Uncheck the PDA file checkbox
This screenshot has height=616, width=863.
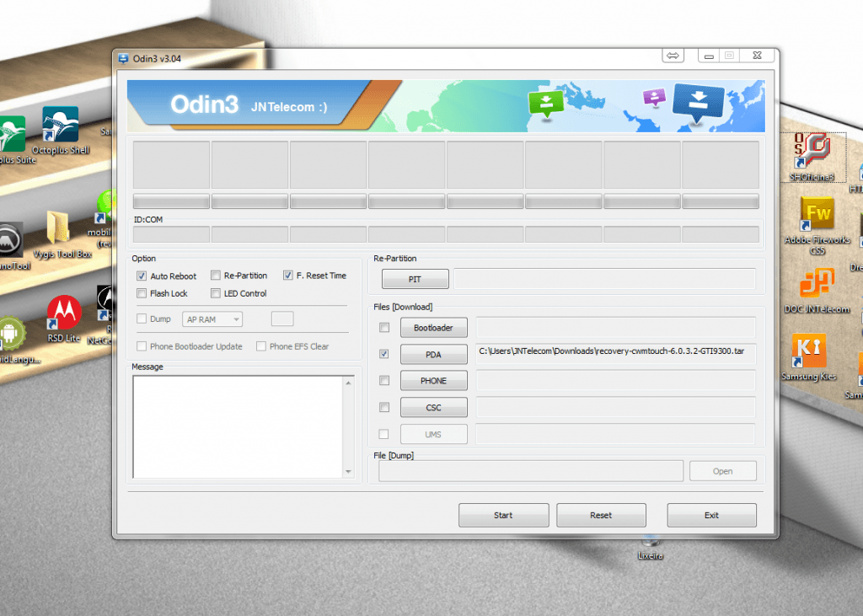coord(384,354)
